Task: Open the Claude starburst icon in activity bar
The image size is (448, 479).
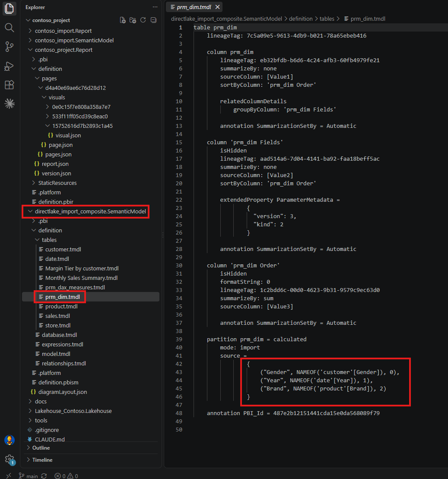Action: [10, 104]
